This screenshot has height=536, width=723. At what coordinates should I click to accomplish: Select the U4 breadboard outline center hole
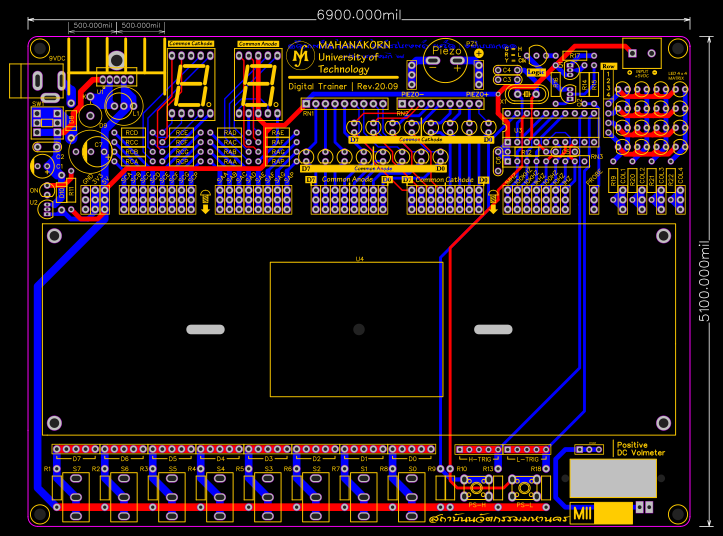tap(359, 329)
